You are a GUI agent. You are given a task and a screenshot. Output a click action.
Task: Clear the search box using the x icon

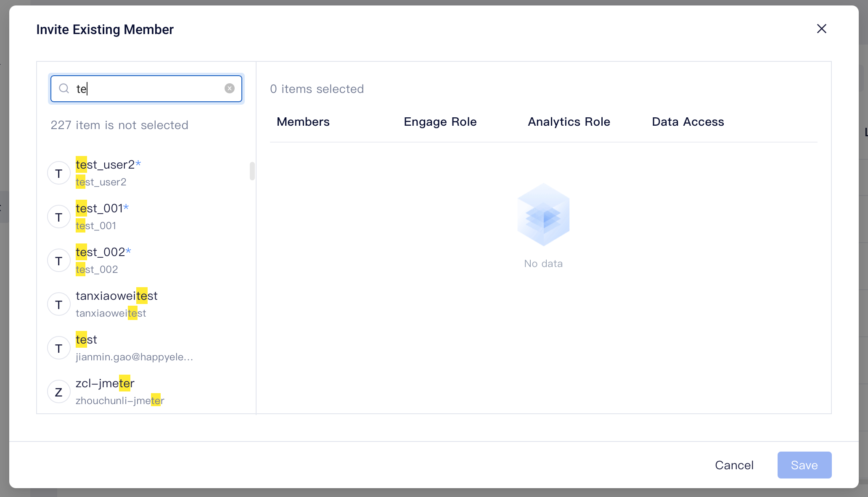click(229, 88)
